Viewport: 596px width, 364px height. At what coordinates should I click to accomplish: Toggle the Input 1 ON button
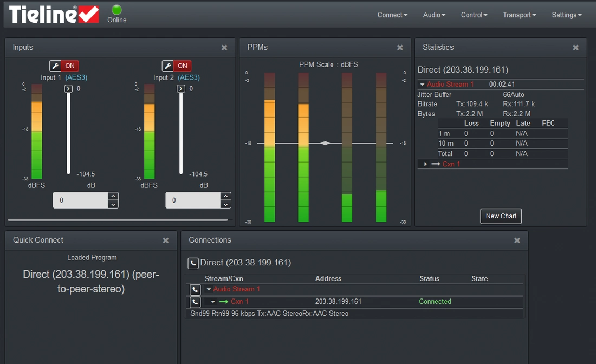coord(70,66)
